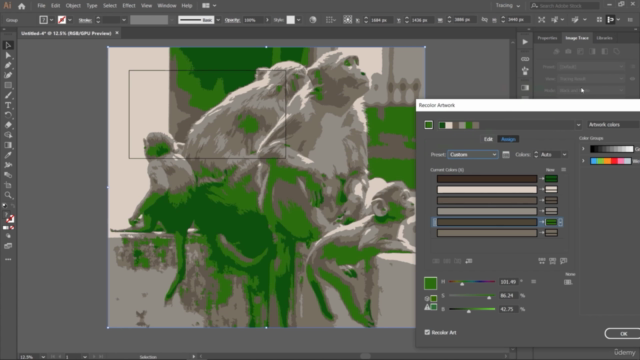Select the Zoom tool
This screenshot has height=360, width=640.
pos(8,195)
